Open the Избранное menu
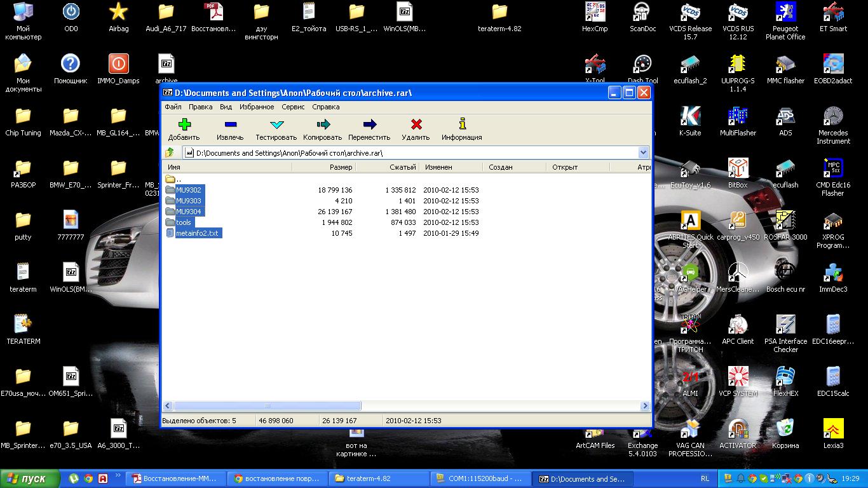868x488 pixels. click(257, 107)
